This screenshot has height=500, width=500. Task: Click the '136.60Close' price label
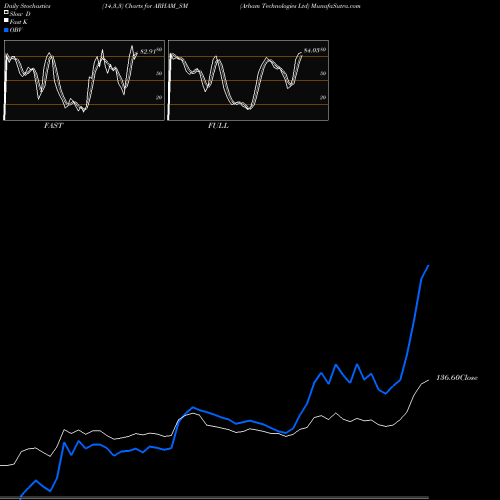pyautogui.click(x=457, y=378)
